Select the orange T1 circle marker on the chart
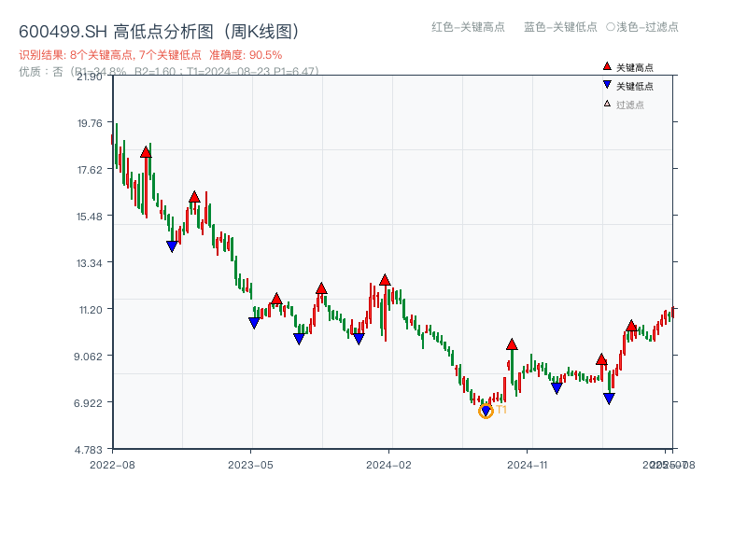Screen dimensions: 747x560 tap(486, 411)
